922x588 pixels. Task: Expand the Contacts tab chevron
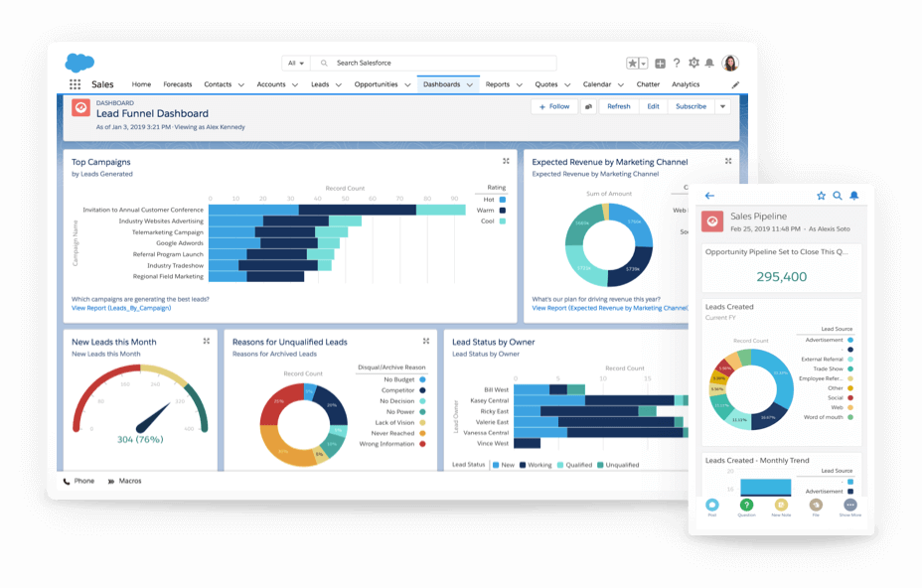pyautogui.click(x=241, y=84)
